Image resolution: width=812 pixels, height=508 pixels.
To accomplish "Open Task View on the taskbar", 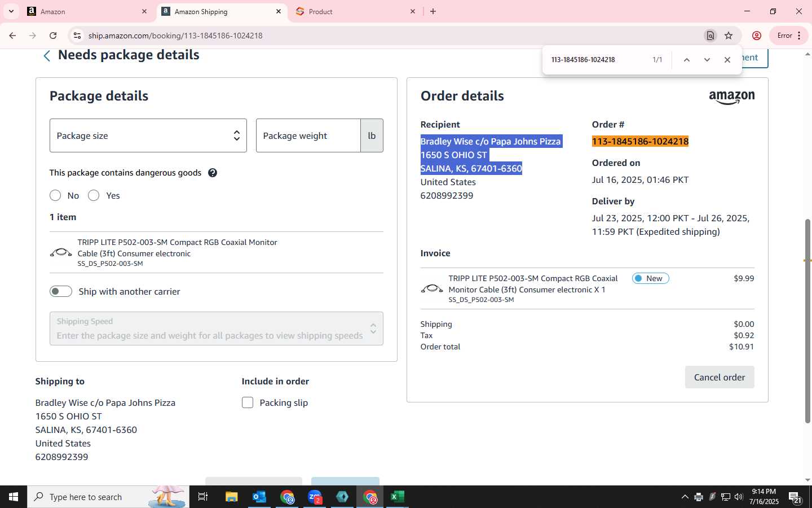I will [x=203, y=497].
